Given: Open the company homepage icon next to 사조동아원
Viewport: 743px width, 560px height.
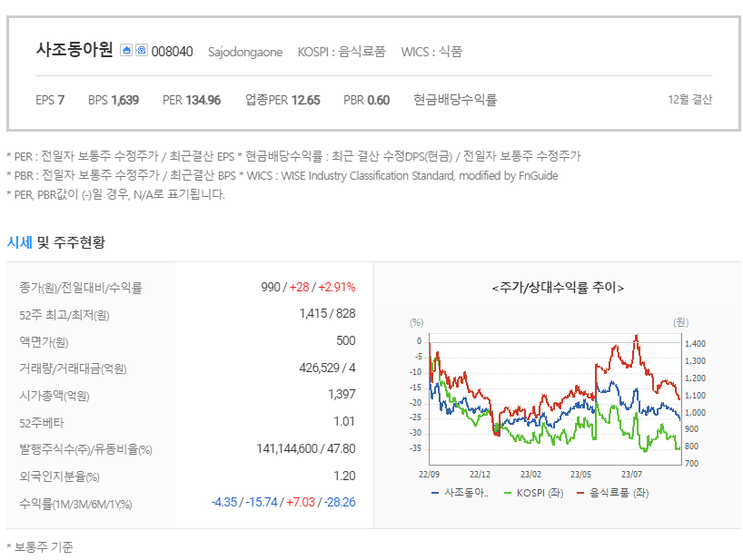Looking at the screenshot, I should (126, 50).
